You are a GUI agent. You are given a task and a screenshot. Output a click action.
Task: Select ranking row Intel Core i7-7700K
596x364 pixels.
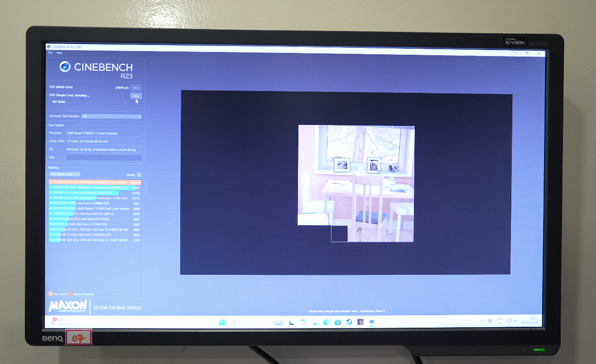tap(95, 224)
